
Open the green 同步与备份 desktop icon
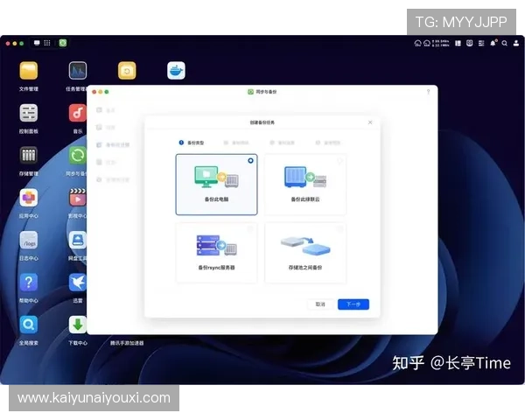click(78, 155)
